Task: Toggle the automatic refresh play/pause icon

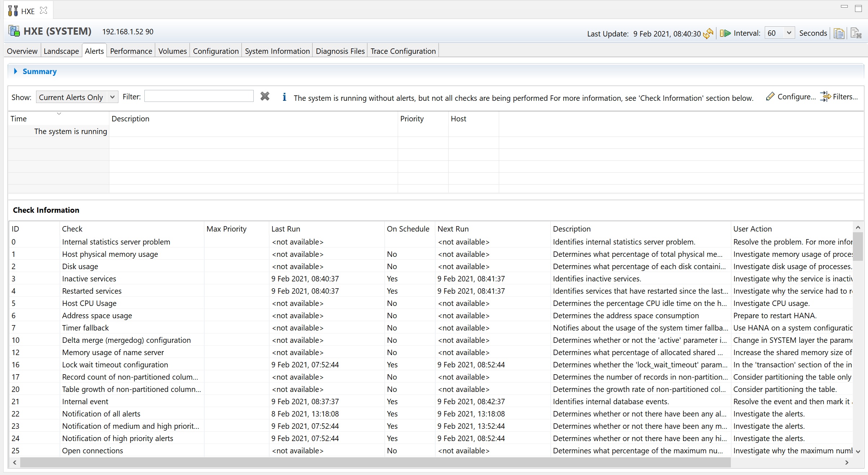Action: [x=725, y=33]
